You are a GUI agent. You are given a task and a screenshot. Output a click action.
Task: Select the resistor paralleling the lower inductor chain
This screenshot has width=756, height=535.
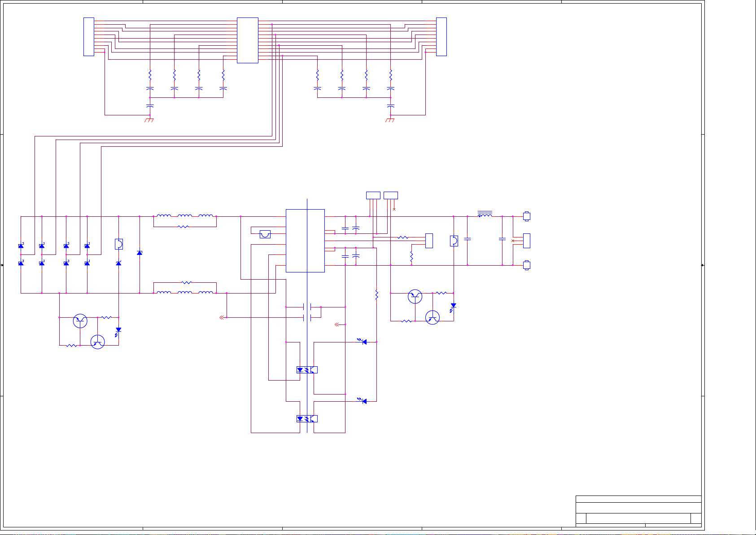(x=187, y=283)
